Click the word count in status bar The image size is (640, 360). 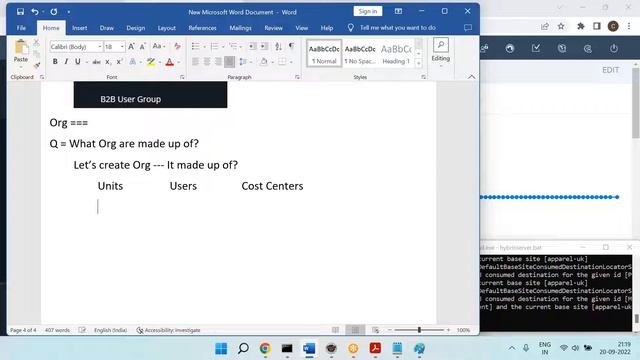(x=57, y=330)
